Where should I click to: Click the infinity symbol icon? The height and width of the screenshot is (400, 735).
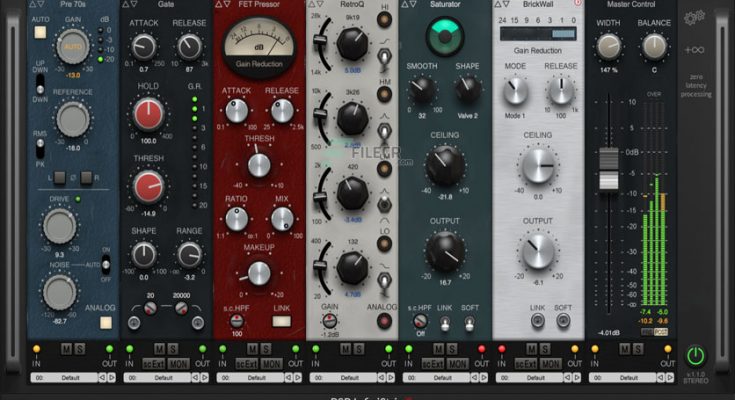pos(694,49)
